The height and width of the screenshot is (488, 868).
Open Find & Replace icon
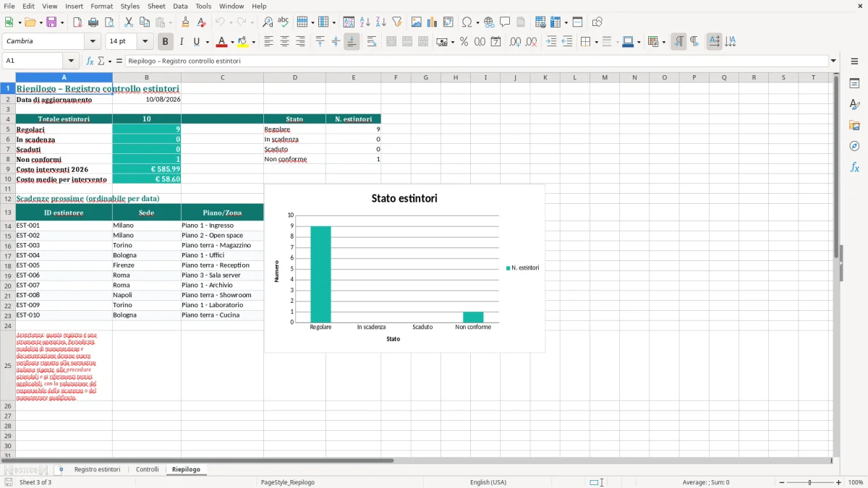pos(268,22)
